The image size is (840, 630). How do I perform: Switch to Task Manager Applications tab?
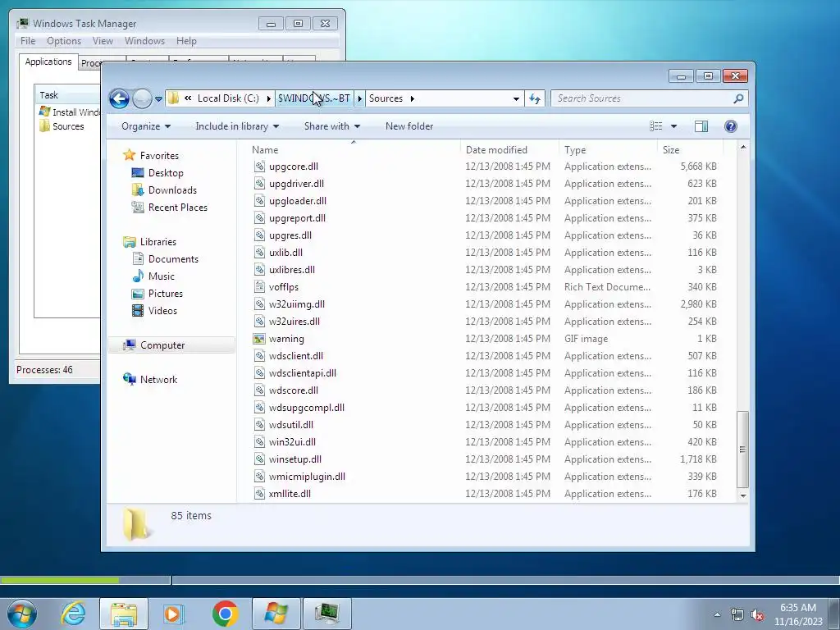(48, 62)
